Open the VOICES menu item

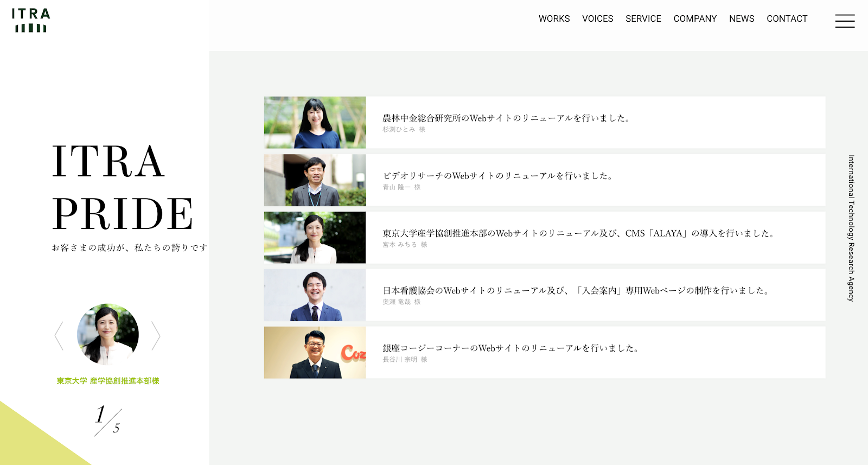point(597,18)
